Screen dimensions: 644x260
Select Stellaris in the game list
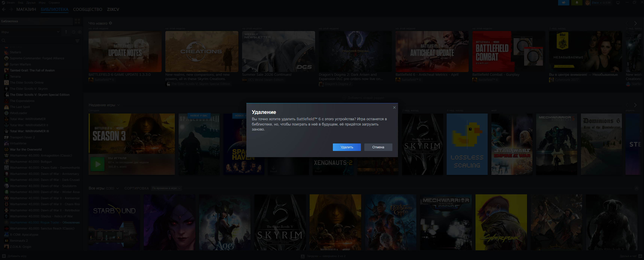(x=16, y=52)
